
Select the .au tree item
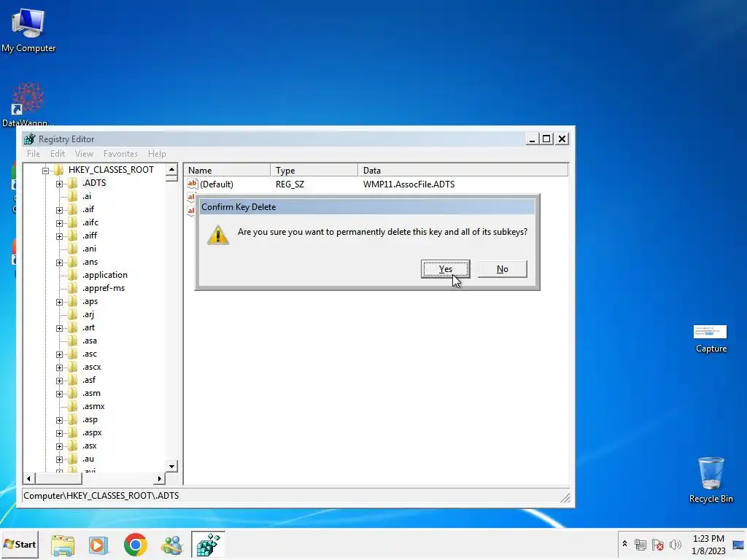88,459
